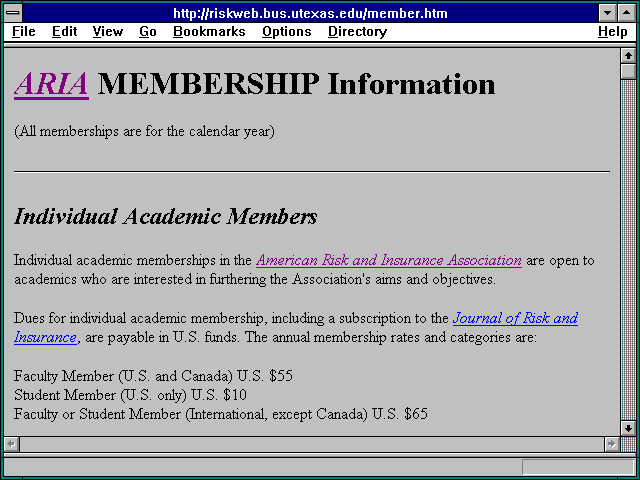Screen dimensions: 640x480
Task: Click the title bar URL text
Action: (x=310, y=13)
